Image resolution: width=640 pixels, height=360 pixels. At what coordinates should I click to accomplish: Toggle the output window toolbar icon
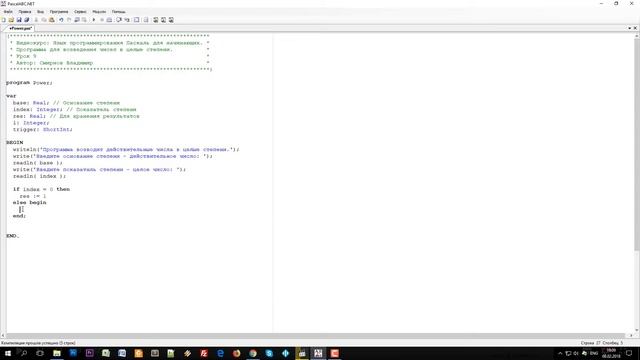coord(137,20)
